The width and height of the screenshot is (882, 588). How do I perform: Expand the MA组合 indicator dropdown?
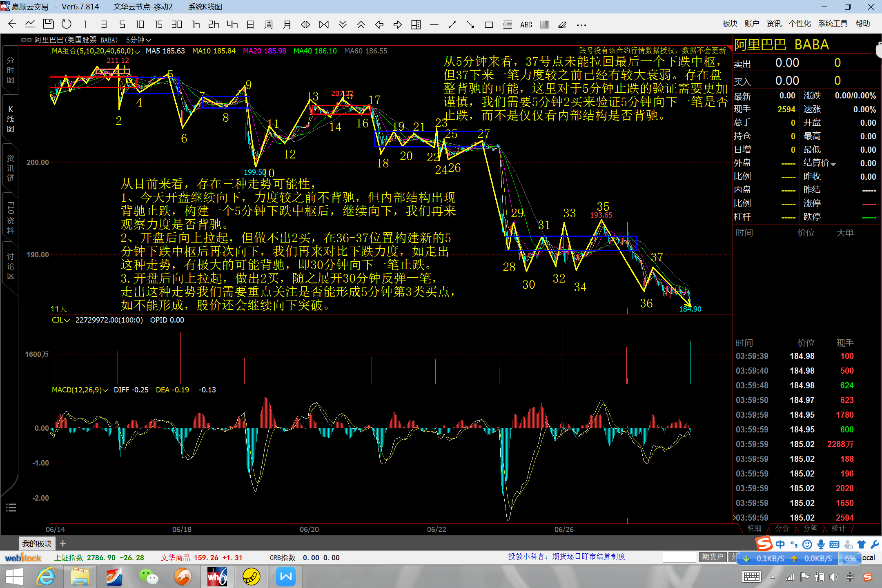137,51
